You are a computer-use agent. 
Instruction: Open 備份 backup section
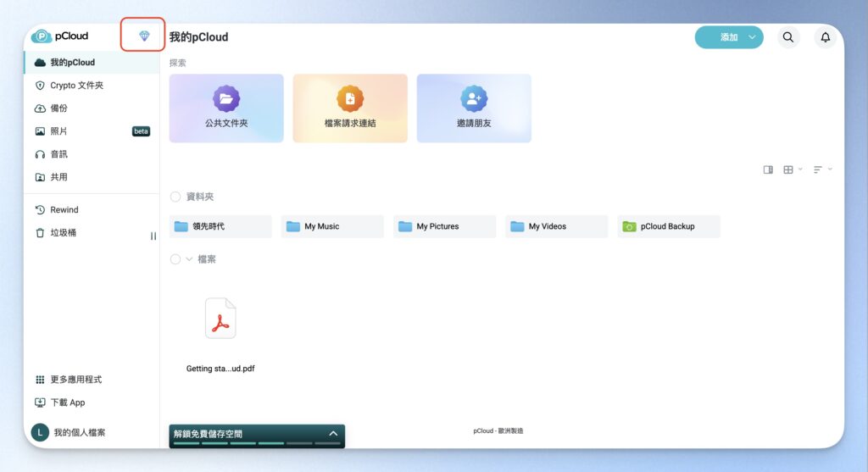tap(92, 108)
